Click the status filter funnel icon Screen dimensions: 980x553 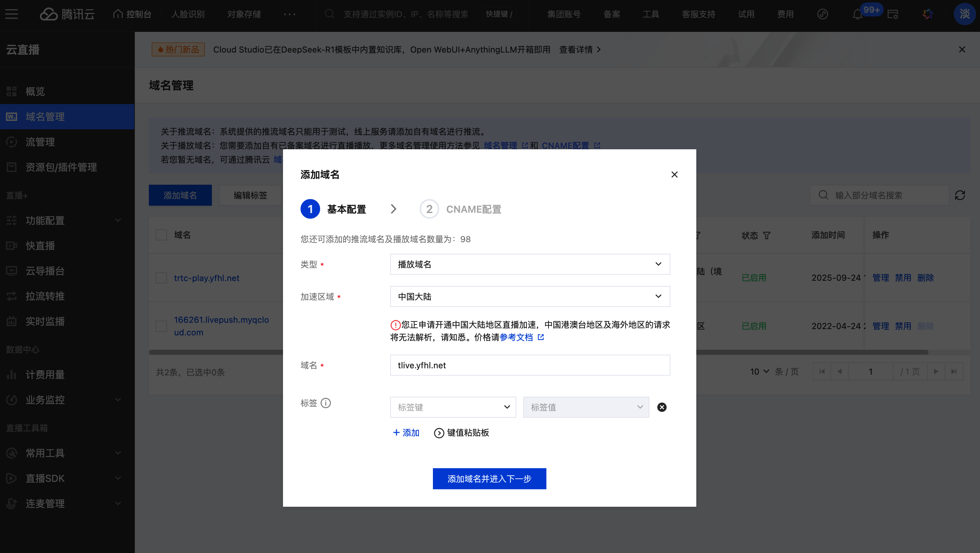coord(767,235)
